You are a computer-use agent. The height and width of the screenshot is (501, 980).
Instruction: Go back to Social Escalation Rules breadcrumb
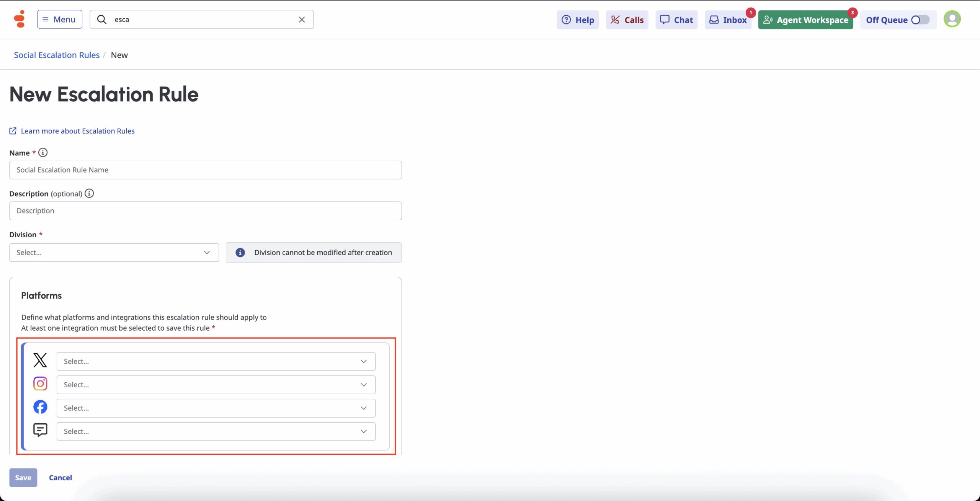click(x=57, y=55)
